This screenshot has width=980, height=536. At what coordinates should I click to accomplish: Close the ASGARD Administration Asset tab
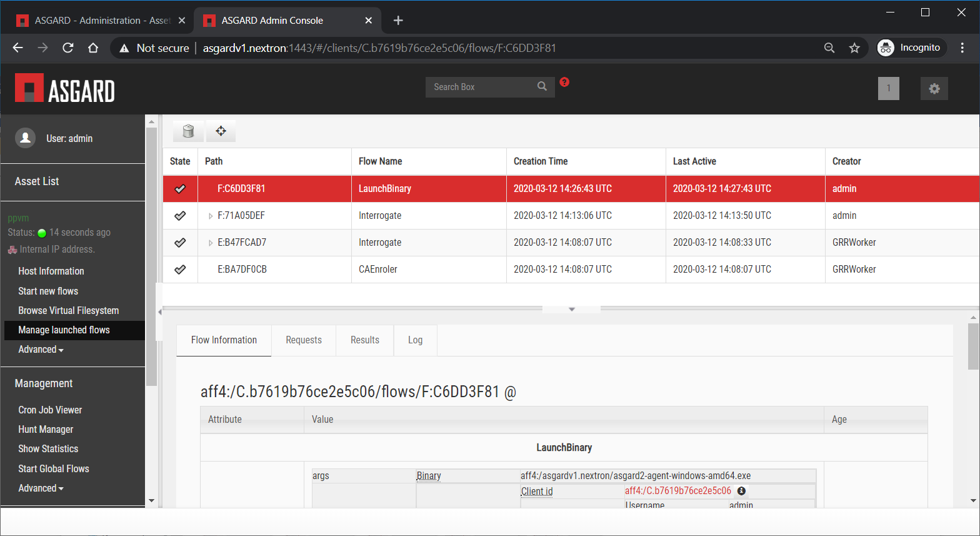(x=182, y=20)
